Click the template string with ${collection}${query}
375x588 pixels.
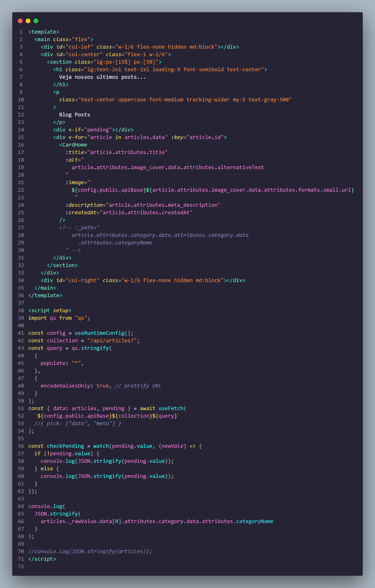[107, 416]
